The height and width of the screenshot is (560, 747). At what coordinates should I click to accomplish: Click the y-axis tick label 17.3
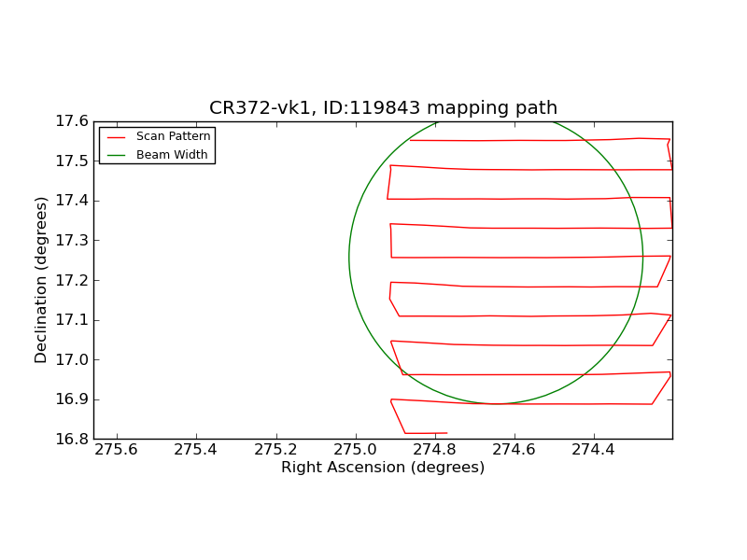coord(72,241)
